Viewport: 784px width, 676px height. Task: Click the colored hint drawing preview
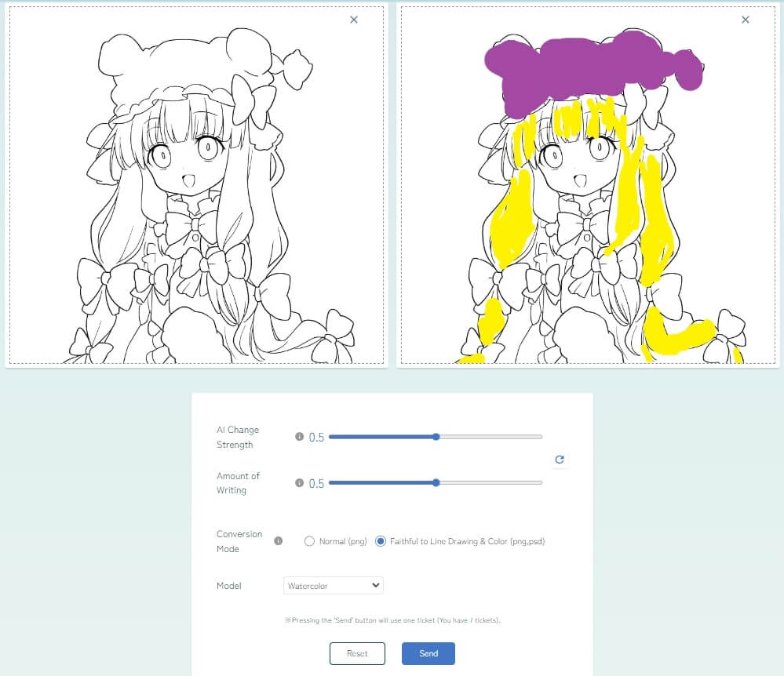click(588, 185)
